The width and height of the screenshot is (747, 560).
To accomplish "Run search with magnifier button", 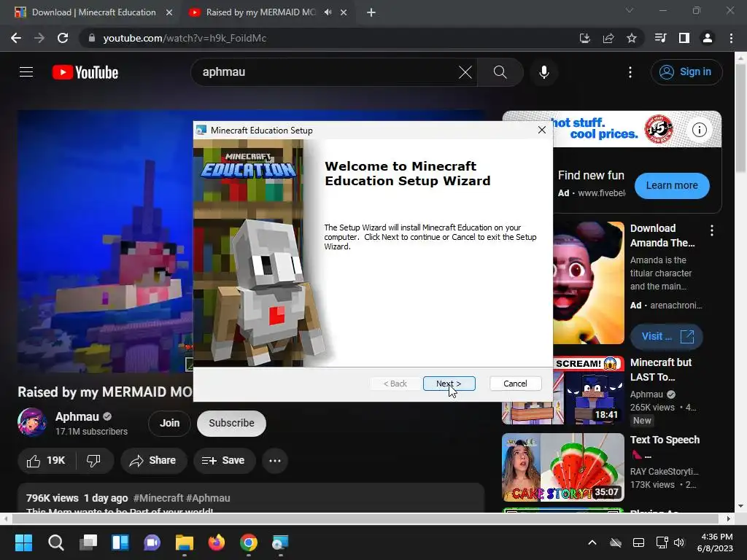I will 500,72.
